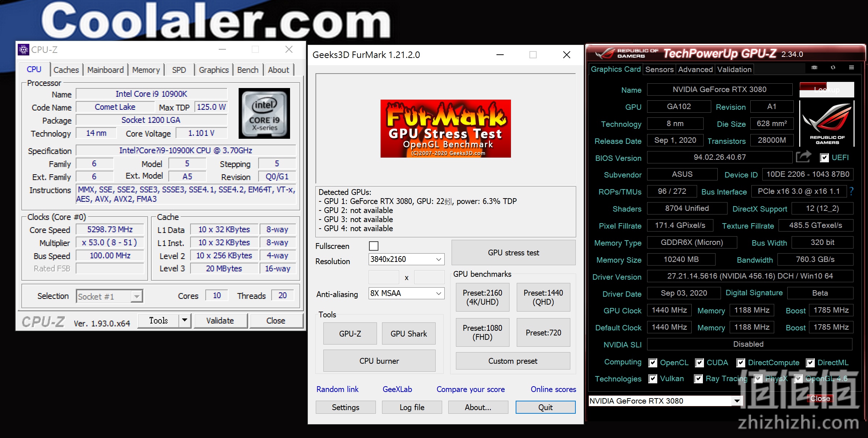The height and width of the screenshot is (438, 868).
Task: Open the GeeXLab link
Action: pos(397,389)
